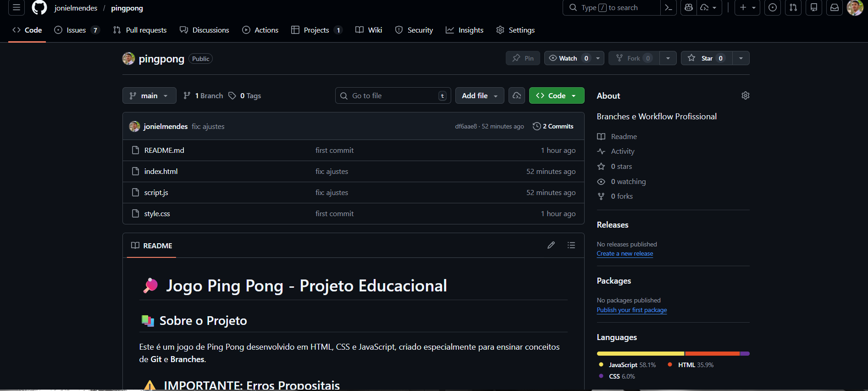
Task: Star the pingpong repository
Action: click(x=707, y=58)
